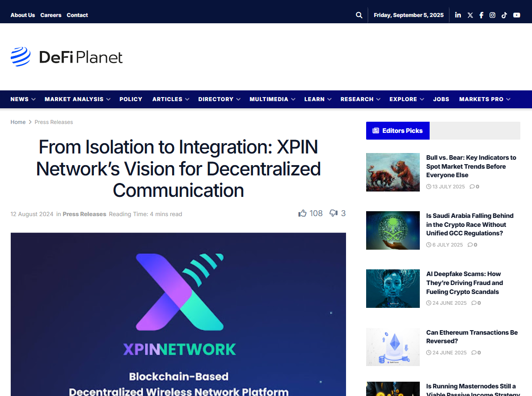Image resolution: width=532 pixels, height=396 pixels.
Task: Dislike the article with thumbs-down
Action: click(x=334, y=213)
